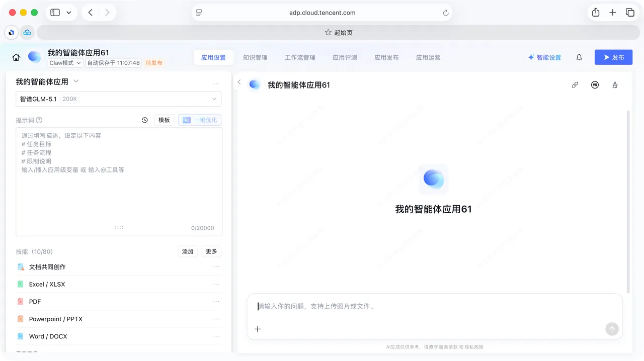
Task: Click the plus attachment icon in chat
Action: click(258, 329)
